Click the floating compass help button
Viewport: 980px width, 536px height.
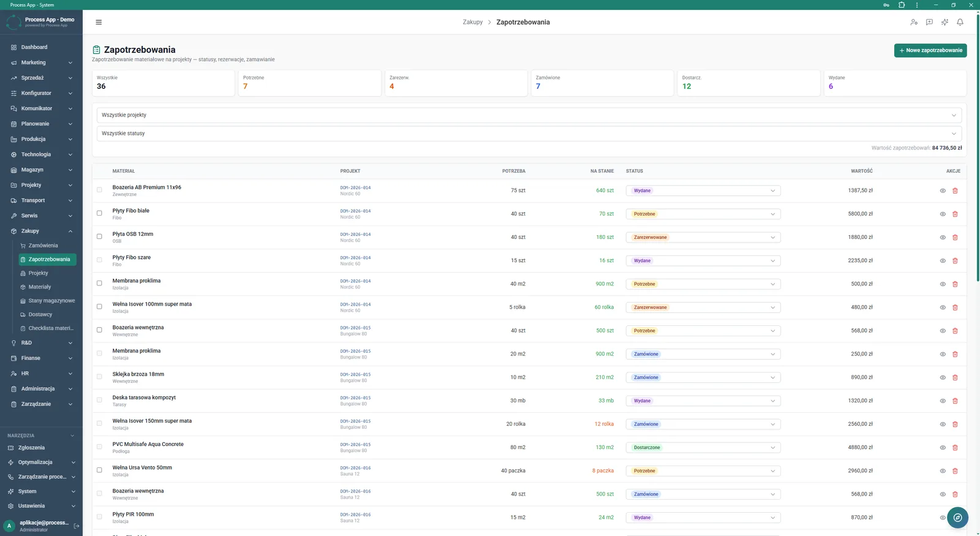click(x=957, y=518)
